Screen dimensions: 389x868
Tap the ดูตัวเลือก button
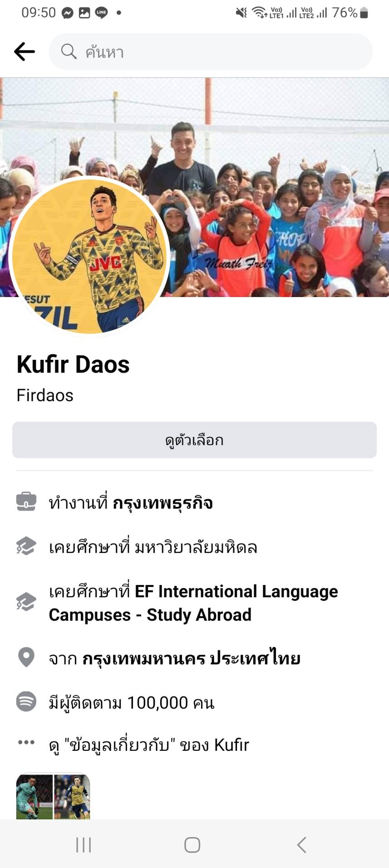tap(194, 440)
